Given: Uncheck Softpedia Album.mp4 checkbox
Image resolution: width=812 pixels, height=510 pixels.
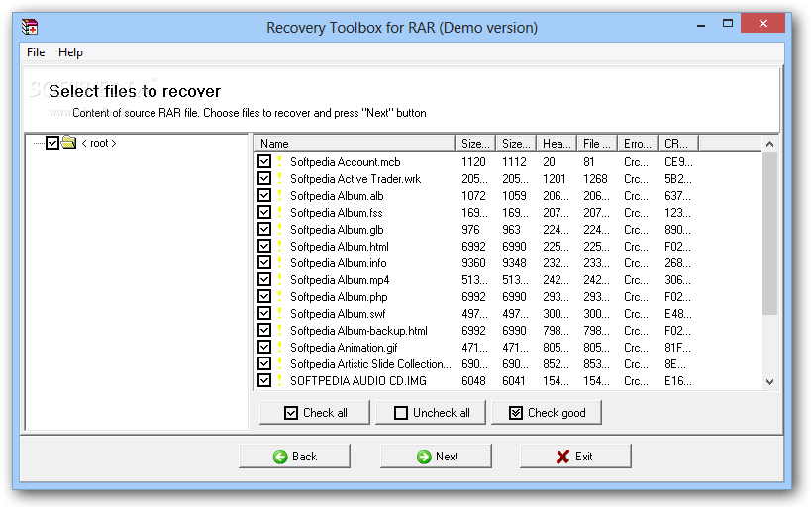Looking at the screenshot, I should pyautogui.click(x=264, y=279).
